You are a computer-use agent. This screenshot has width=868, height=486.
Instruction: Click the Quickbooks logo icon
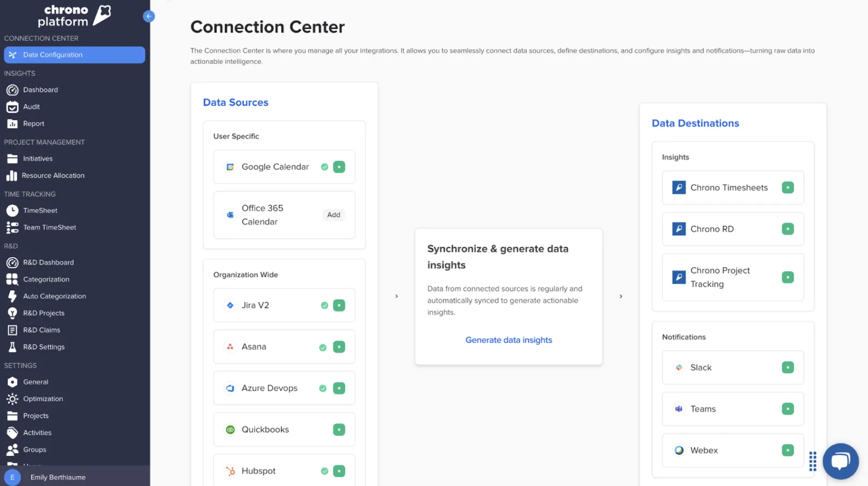click(x=230, y=430)
